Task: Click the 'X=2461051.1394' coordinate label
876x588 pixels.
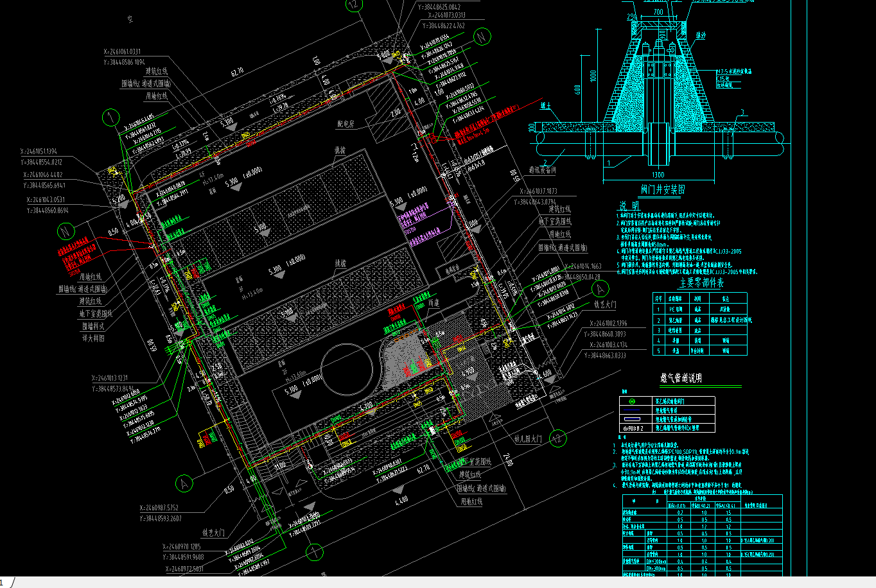Action: click(x=39, y=151)
